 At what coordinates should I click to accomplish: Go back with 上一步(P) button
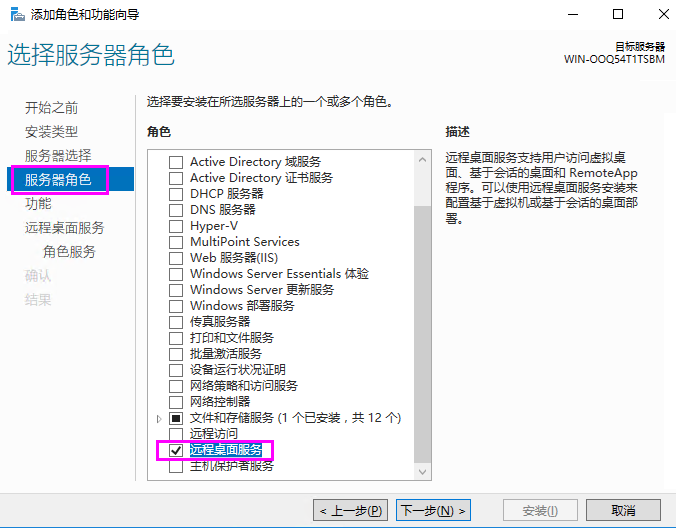[x=350, y=511]
